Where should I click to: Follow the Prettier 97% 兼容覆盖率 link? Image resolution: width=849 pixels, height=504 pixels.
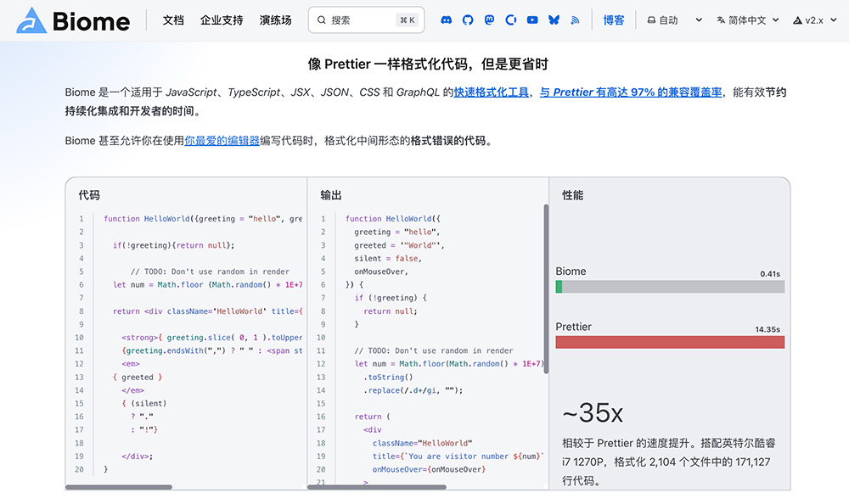pyautogui.click(x=631, y=92)
